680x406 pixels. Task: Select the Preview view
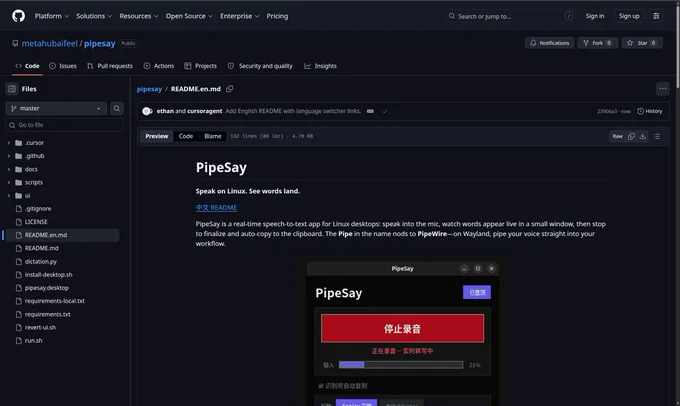coord(157,136)
